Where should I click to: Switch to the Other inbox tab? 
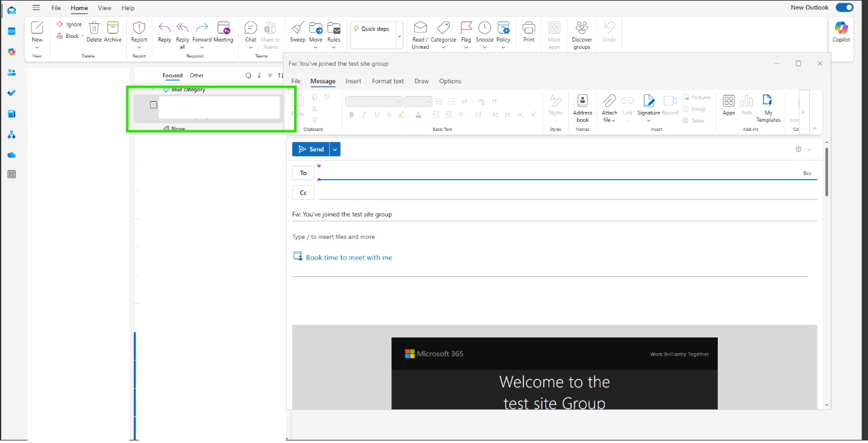click(x=197, y=75)
